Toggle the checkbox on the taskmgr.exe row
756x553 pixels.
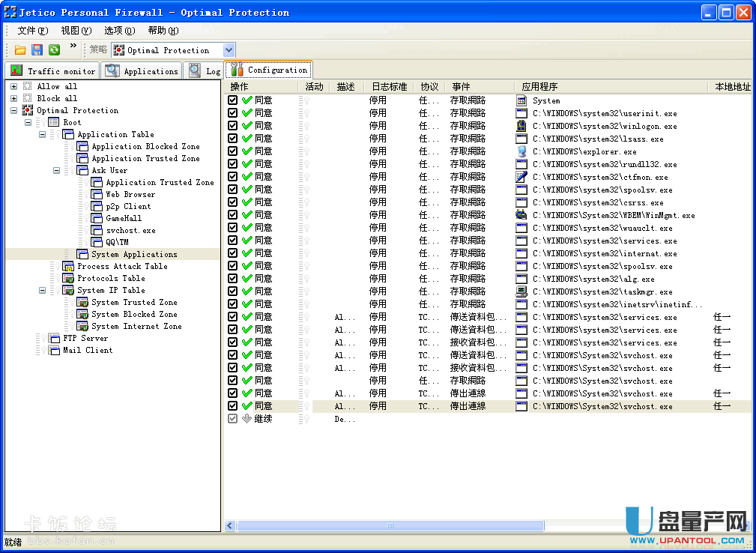coord(233,291)
